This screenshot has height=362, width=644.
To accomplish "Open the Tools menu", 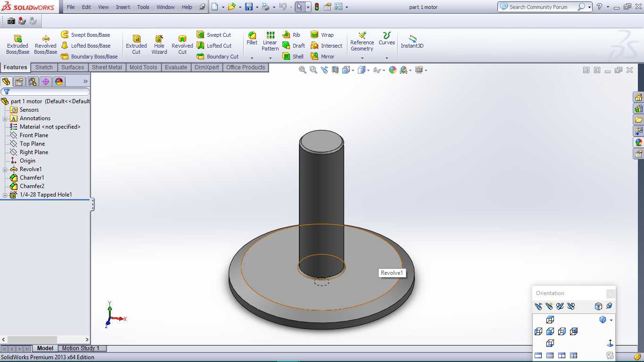I will tap(143, 7).
